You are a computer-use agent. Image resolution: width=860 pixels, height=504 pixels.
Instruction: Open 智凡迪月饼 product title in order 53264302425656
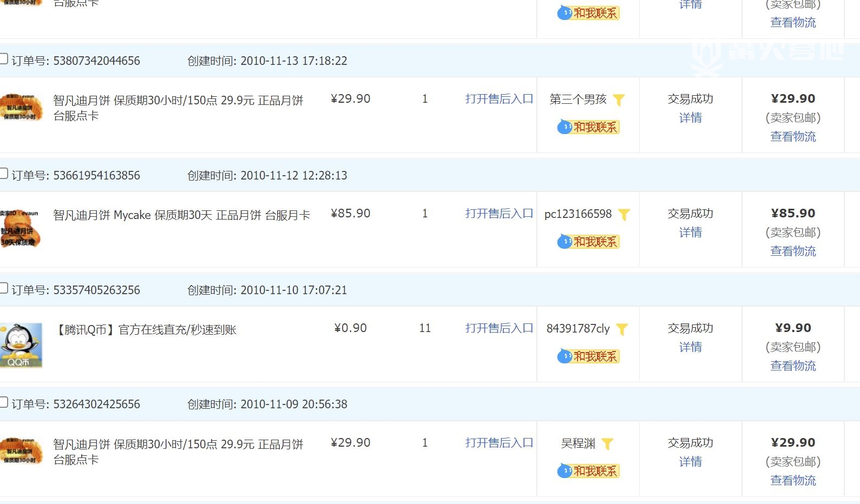(x=178, y=452)
